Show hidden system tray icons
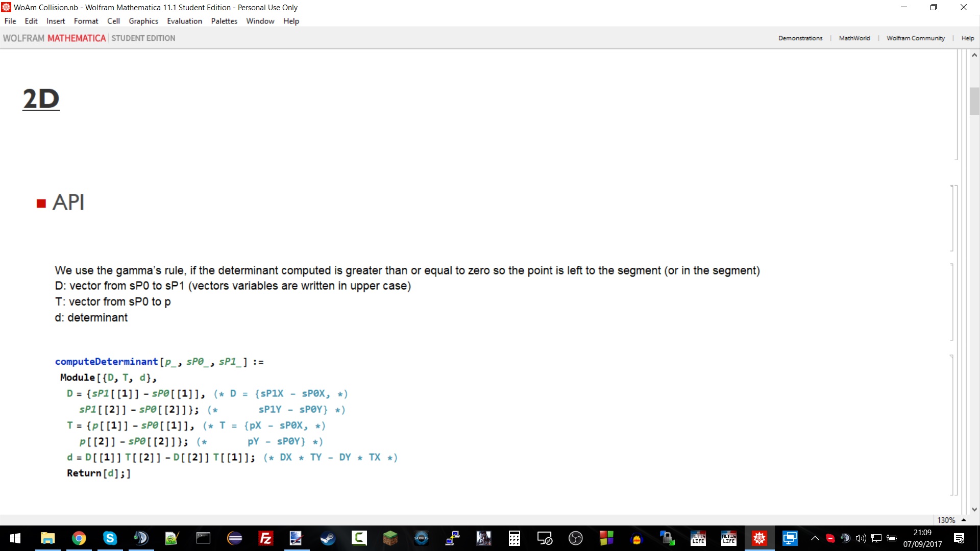This screenshot has width=980, height=551. [815, 538]
